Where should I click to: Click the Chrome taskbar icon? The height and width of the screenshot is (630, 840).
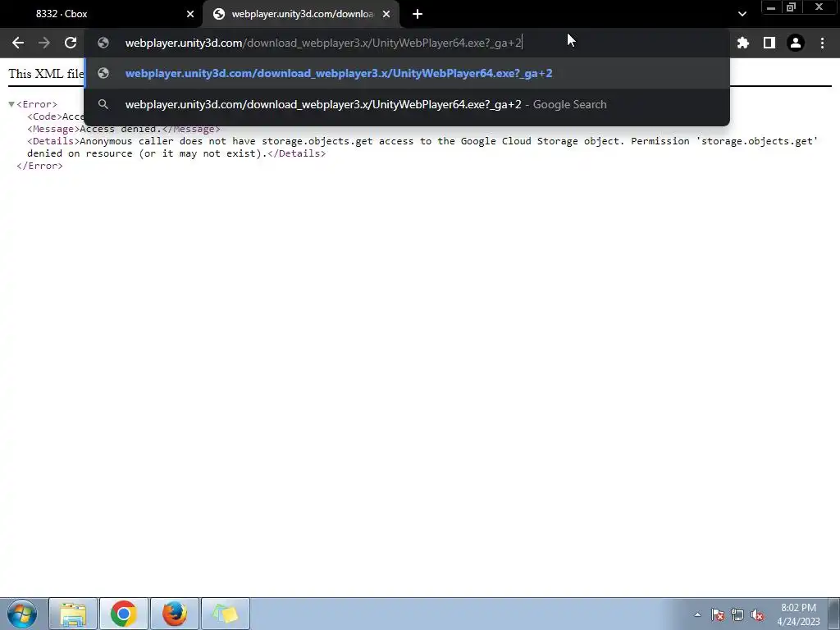tap(124, 614)
